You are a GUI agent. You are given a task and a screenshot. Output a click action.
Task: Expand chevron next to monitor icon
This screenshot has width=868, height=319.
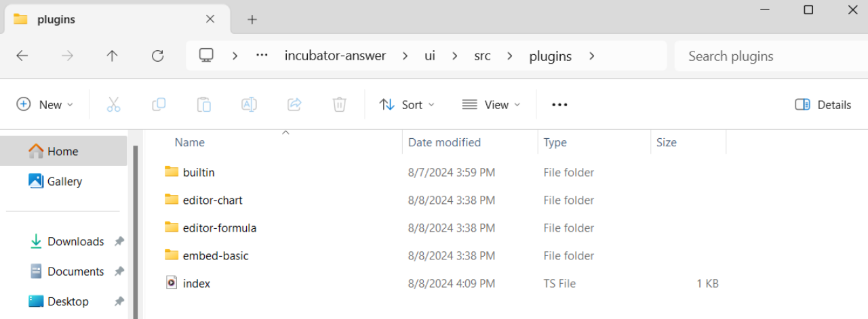235,56
